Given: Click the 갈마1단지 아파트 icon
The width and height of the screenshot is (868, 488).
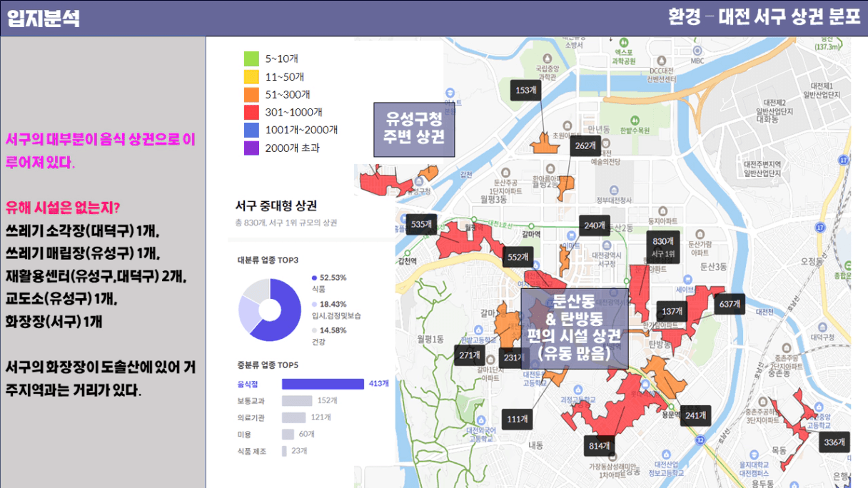Looking at the screenshot, I should 490,360.
